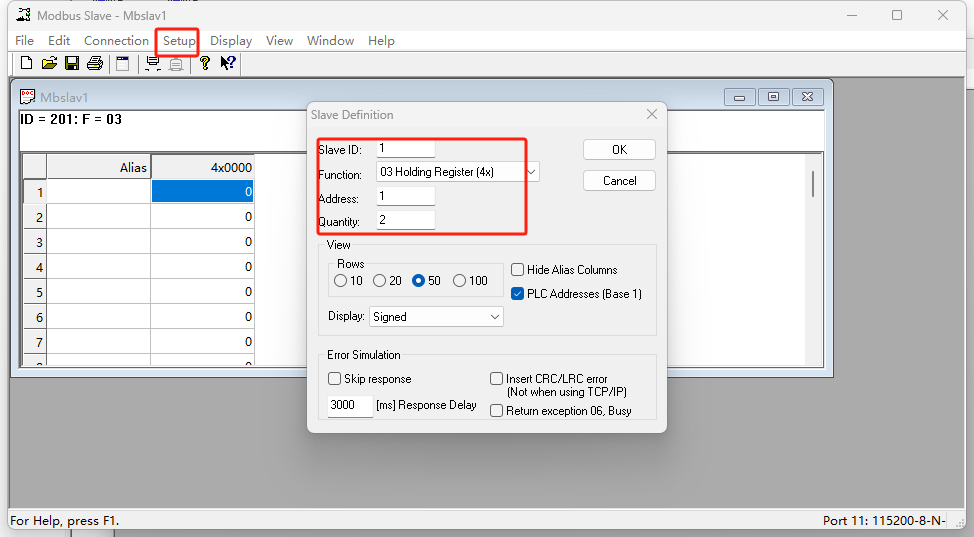Click the slave definition window toolbar icon
Viewport: 974px width, 537px height.
pos(123,64)
